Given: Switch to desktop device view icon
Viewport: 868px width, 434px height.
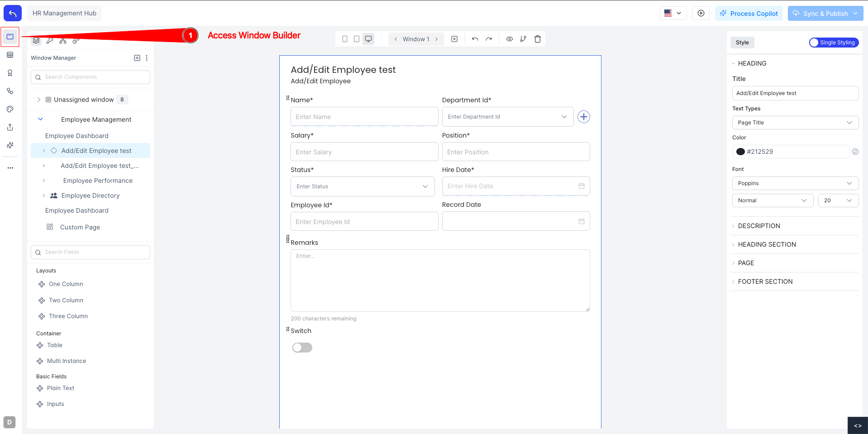Looking at the screenshot, I should click(368, 39).
